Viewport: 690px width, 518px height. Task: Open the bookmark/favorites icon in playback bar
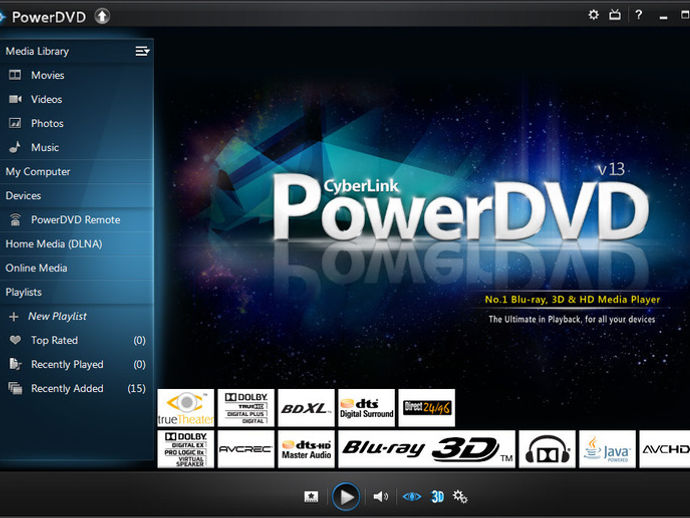click(x=311, y=497)
